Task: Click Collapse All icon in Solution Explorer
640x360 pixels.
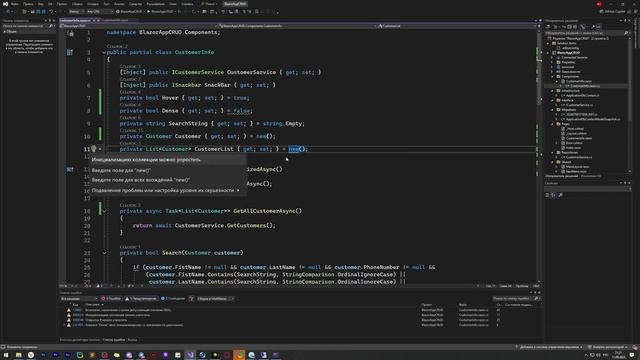Action: click(569, 27)
